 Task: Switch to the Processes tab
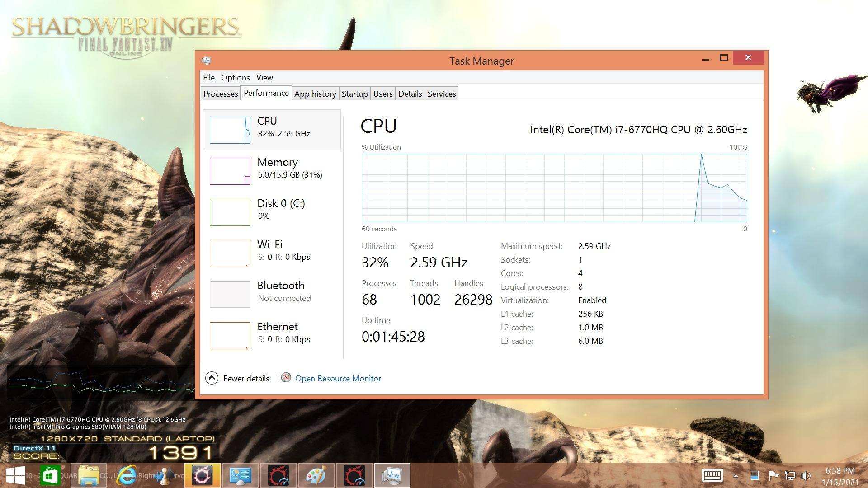point(221,94)
